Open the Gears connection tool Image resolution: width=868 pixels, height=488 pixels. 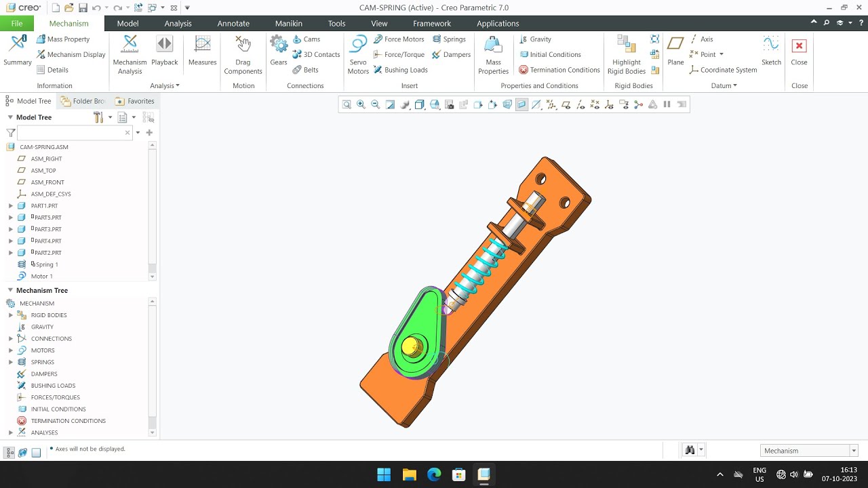(x=279, y=52)
